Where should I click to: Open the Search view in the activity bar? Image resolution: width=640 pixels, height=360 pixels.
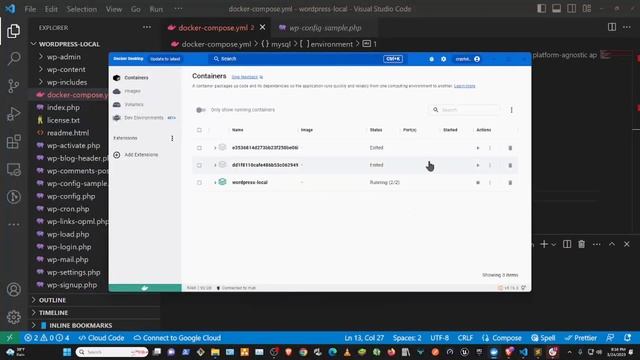pyautogui.click(x=13, y=58)
